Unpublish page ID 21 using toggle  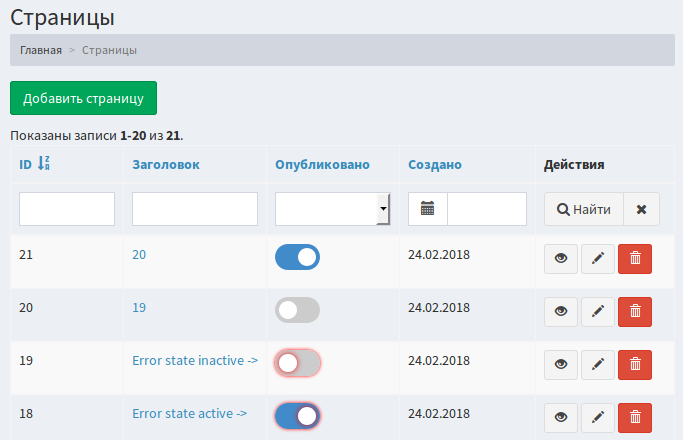(298, 257)
